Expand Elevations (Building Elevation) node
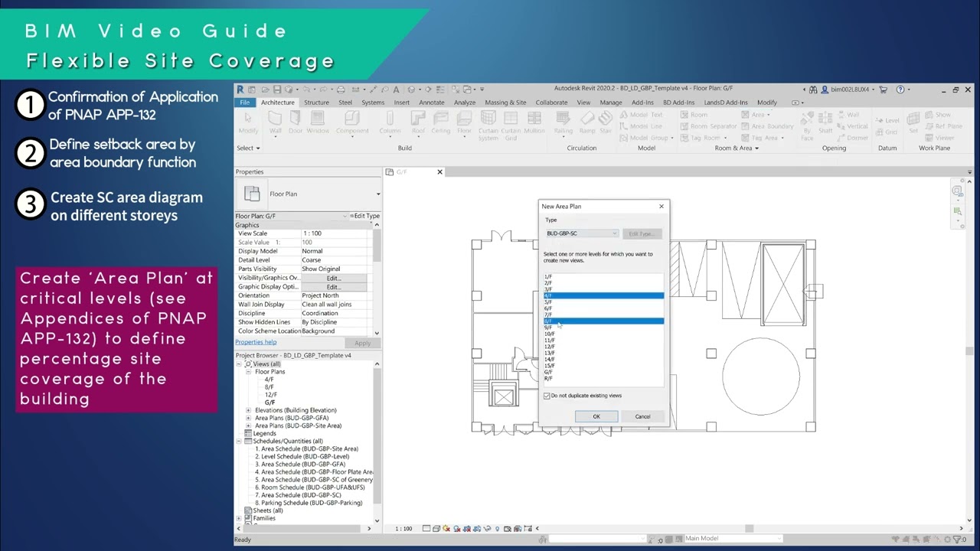This screenshot has height=551, width=980. click(x=248, y=410)
